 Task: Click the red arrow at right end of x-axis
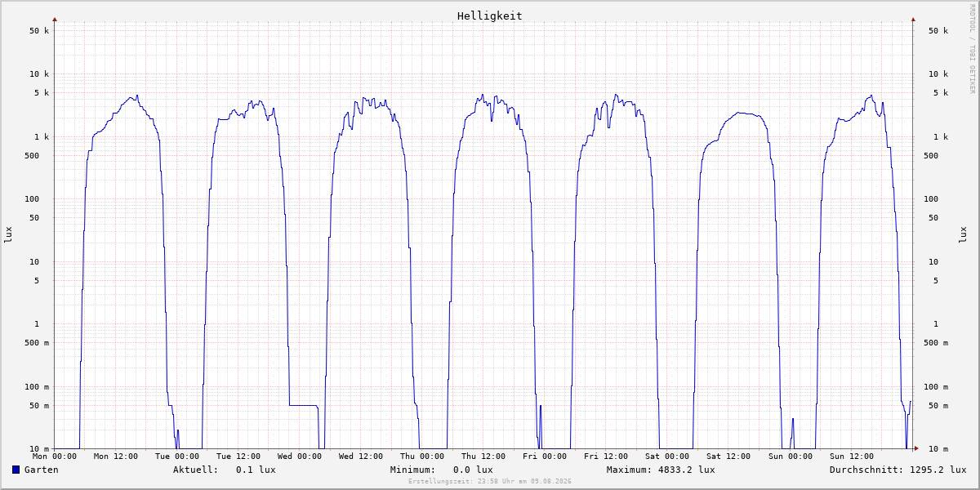pos(916,448)
